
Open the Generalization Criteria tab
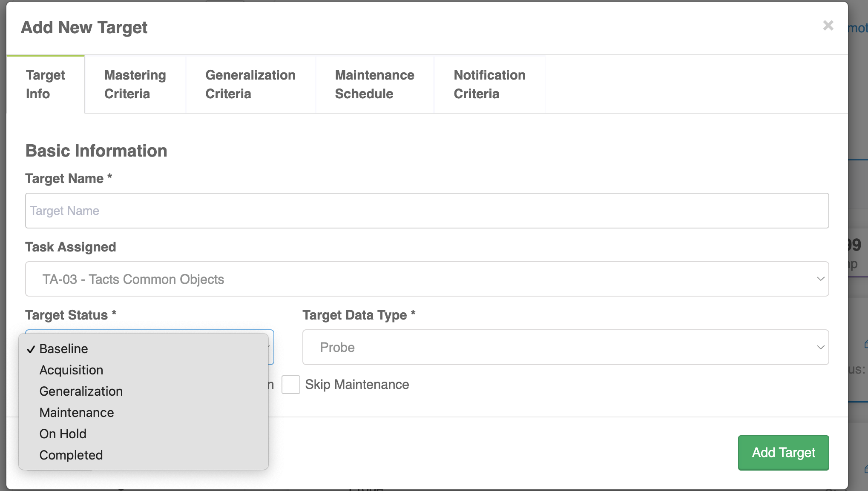250,84
